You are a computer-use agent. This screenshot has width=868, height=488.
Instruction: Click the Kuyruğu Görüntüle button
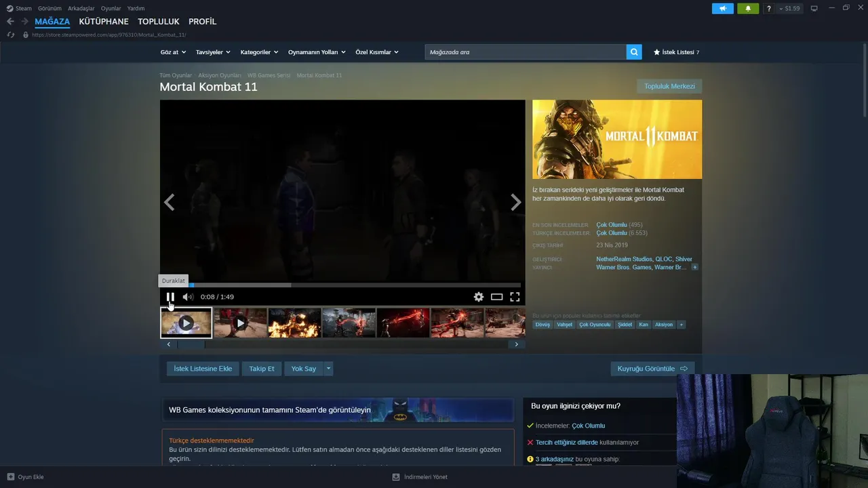(652, 369)
